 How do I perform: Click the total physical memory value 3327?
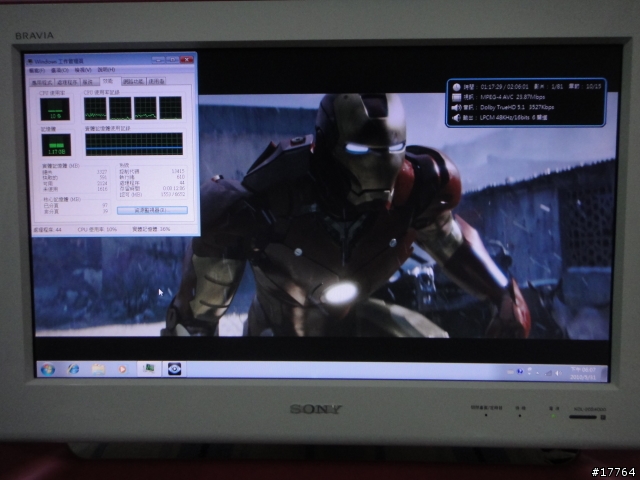pos(102,172)
